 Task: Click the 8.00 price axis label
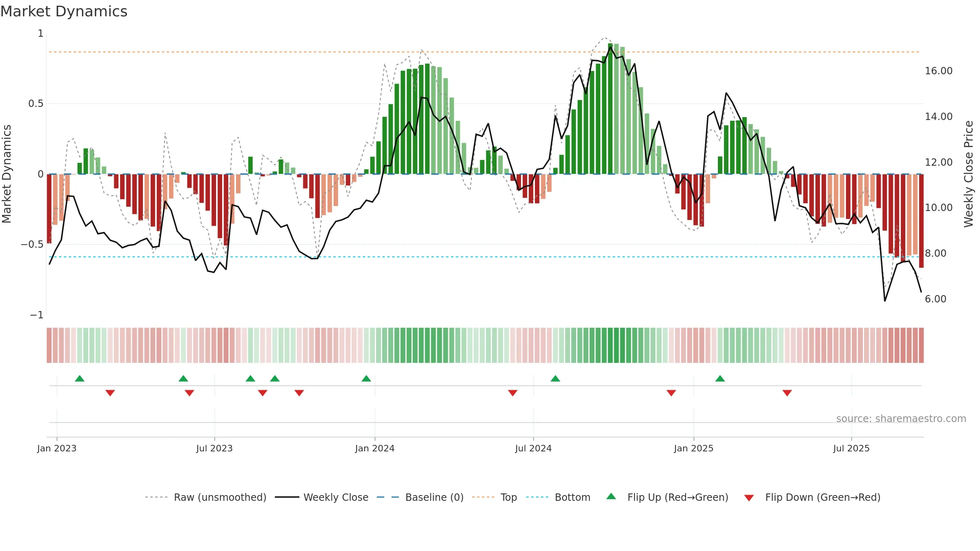point(935,253)
